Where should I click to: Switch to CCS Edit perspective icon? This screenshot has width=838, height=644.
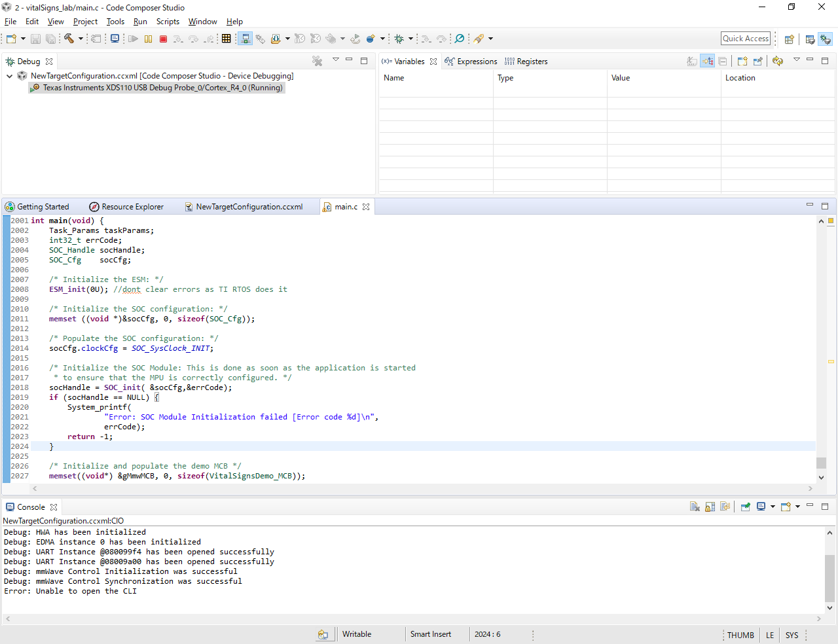pyautogui.click(x=810, y=39)
